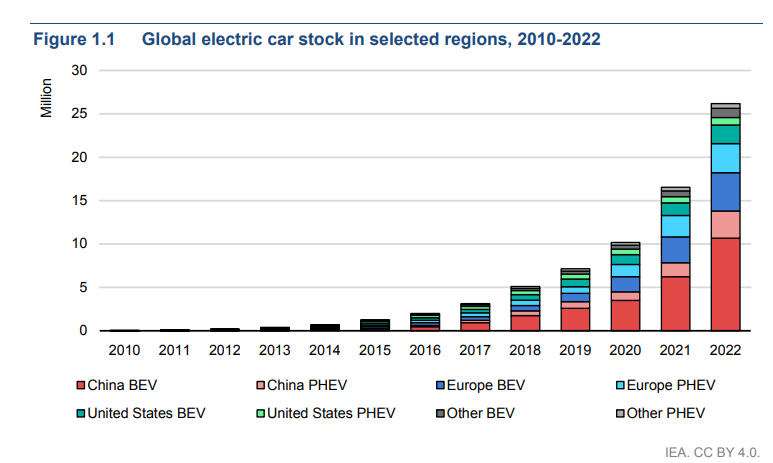773x463 pixels.
Task: Click the United States BEV legend swatch
Action: coord(80,412)
